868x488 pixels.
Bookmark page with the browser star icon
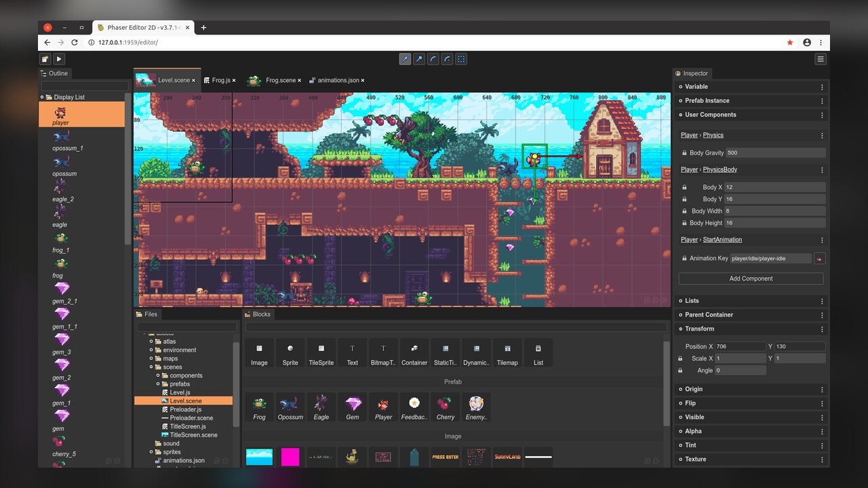(790, 42)
